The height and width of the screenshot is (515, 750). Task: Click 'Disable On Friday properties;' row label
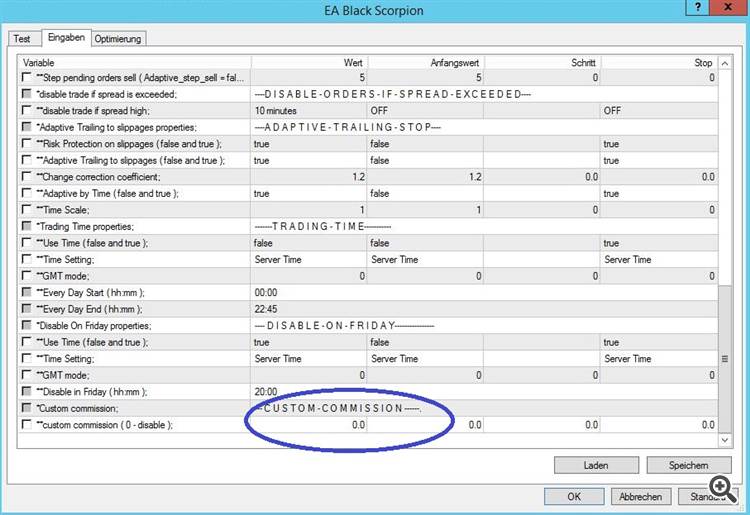pos(94,326)
